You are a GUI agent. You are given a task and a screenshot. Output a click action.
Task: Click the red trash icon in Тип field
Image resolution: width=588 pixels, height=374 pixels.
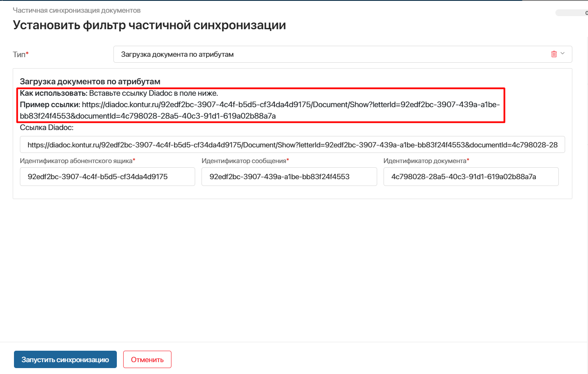click(x=554, y=54)
